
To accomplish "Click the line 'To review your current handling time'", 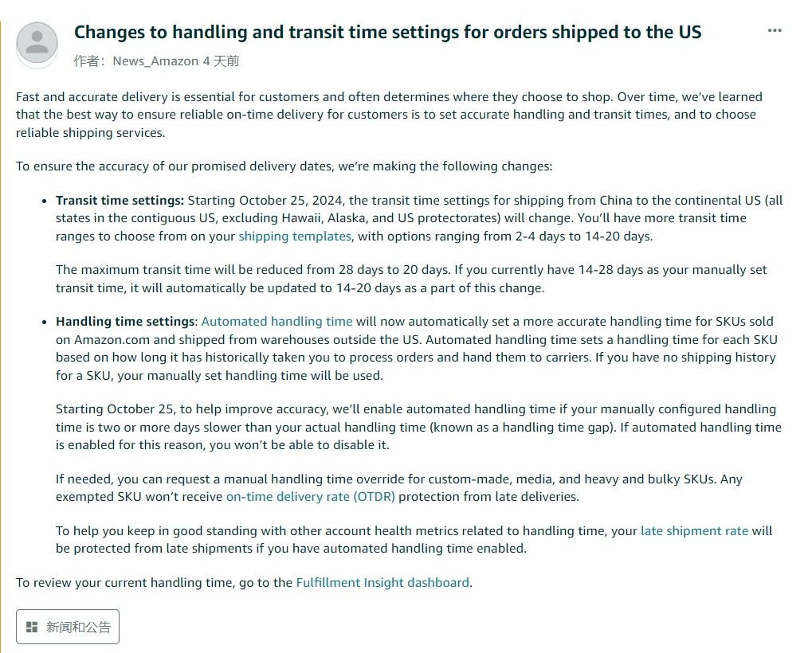I will [x=244, y=583].
